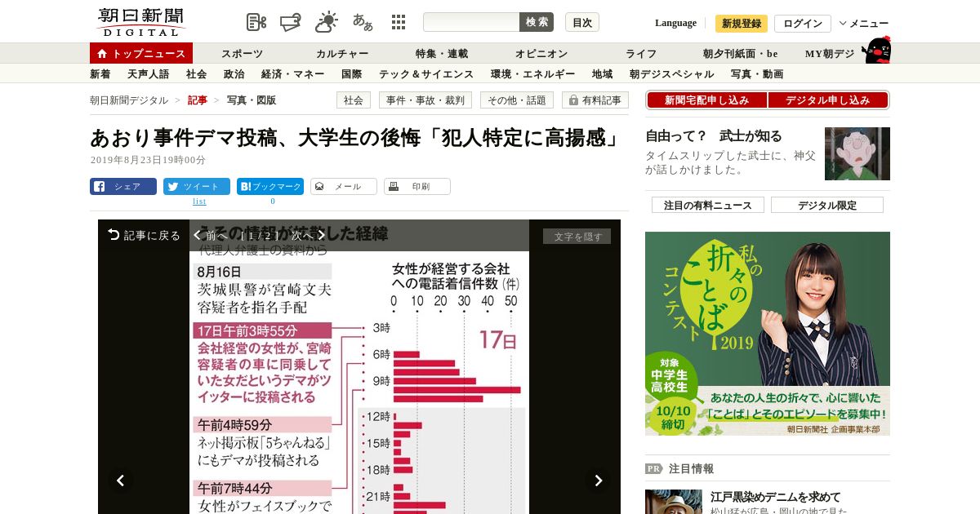Click the left slideshow arrow button
The width and height of the screenshot is (980, 514).
point(120,481)
